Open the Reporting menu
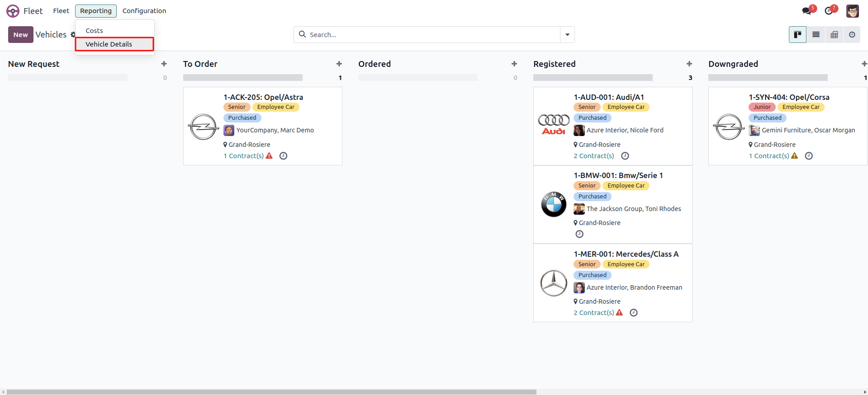 (x=95, y=11)
